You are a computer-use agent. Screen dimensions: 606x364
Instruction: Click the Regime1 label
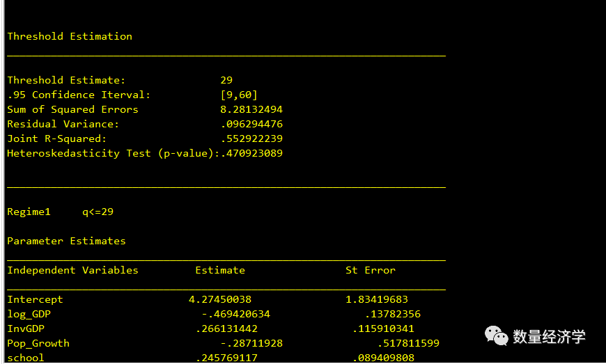click(29, 212)
